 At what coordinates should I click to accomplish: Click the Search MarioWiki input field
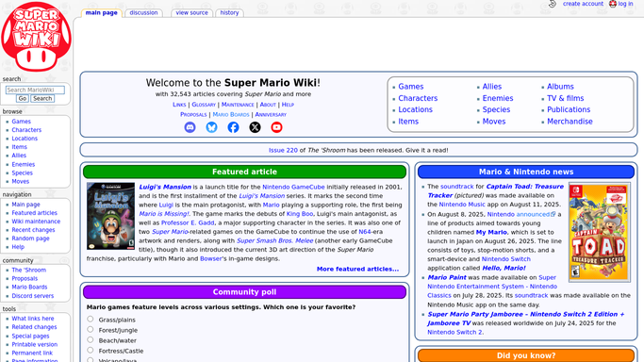(x=35, y=90)
